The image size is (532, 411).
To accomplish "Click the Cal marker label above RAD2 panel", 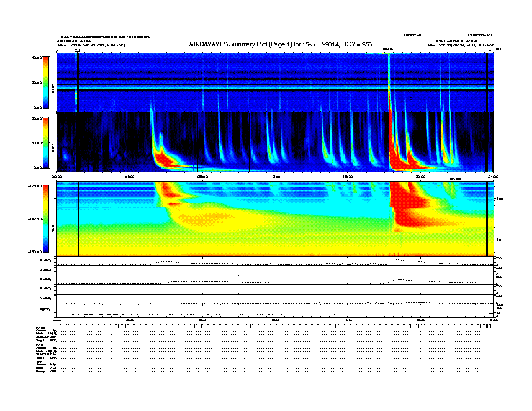I will [77, 50].
